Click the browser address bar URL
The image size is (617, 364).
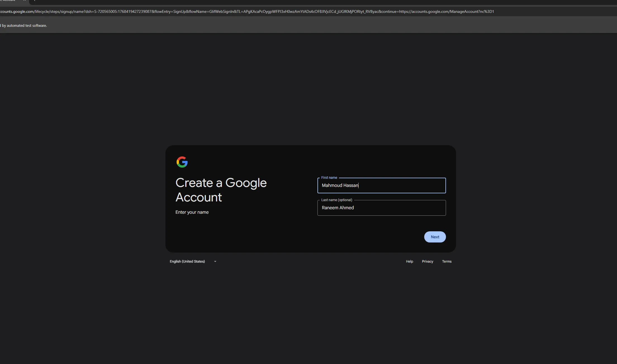pyautogui.click(x=247, y=11)
